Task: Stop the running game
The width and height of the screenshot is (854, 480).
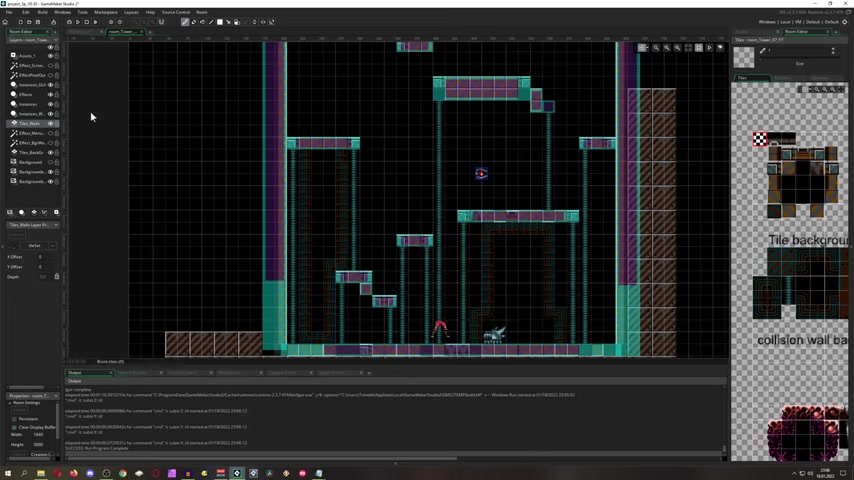Action: 87,22
